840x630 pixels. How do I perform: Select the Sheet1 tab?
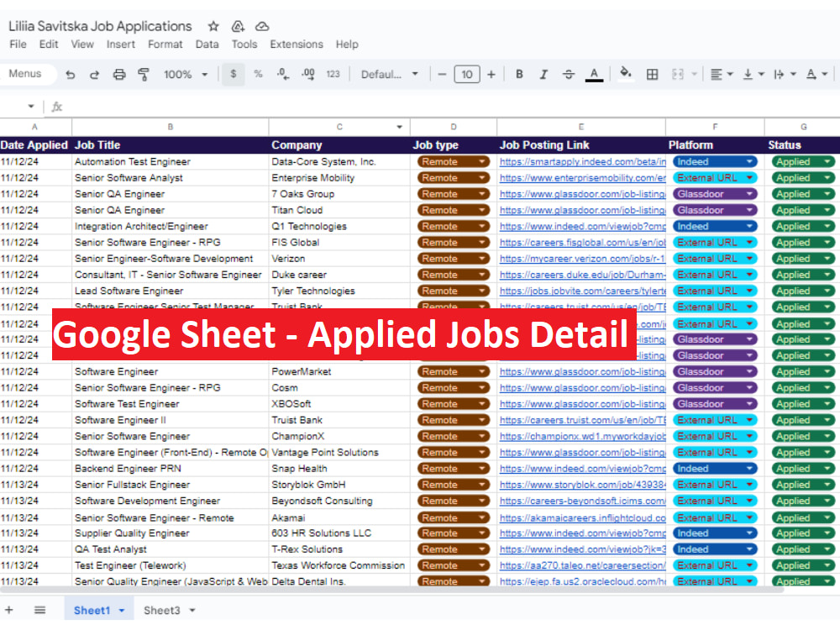click(92, 610)
